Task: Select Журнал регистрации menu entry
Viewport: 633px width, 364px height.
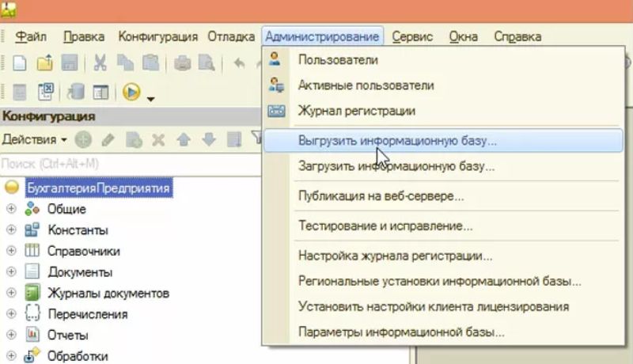Action: 443,111
